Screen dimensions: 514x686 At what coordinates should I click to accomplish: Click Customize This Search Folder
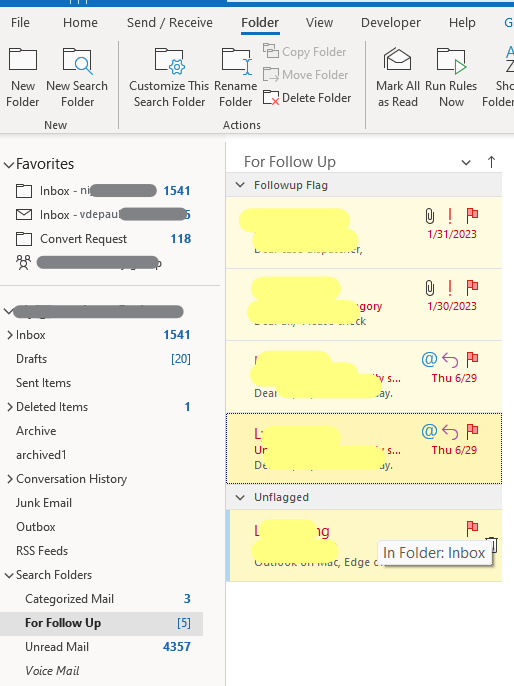pos(169,77)
